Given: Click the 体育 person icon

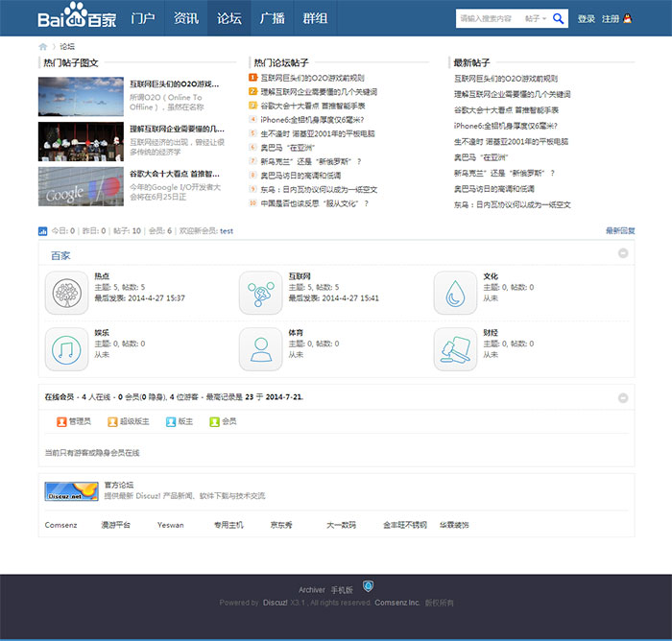Looking at the screenshot, I should (x=259, y=349).
